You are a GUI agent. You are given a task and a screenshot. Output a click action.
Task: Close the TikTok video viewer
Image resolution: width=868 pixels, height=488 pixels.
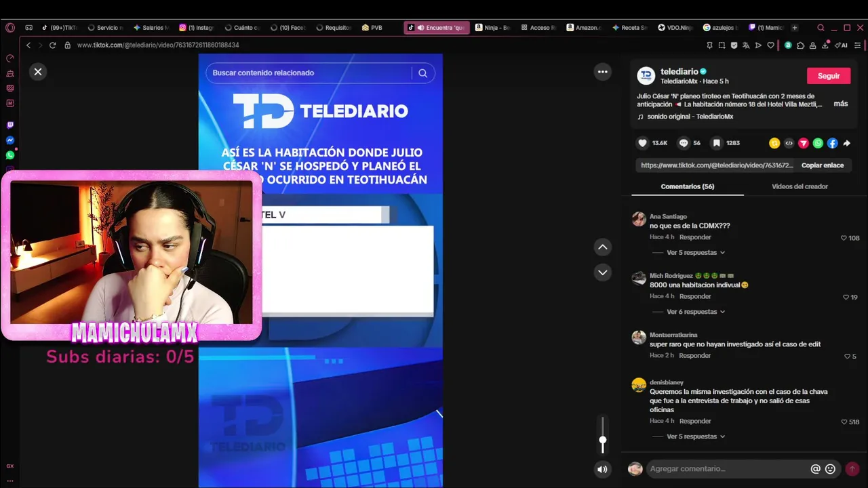pos(38,71)
